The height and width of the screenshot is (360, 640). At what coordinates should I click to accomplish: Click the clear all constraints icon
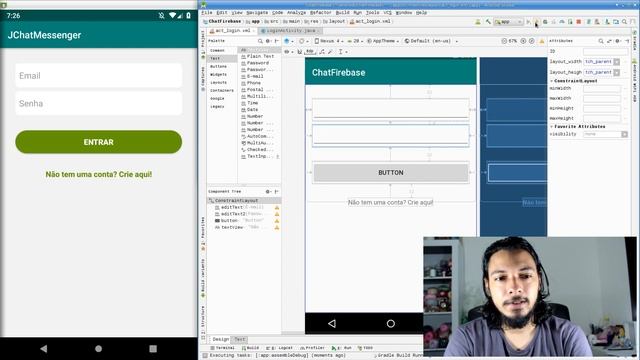click(322, 52)
